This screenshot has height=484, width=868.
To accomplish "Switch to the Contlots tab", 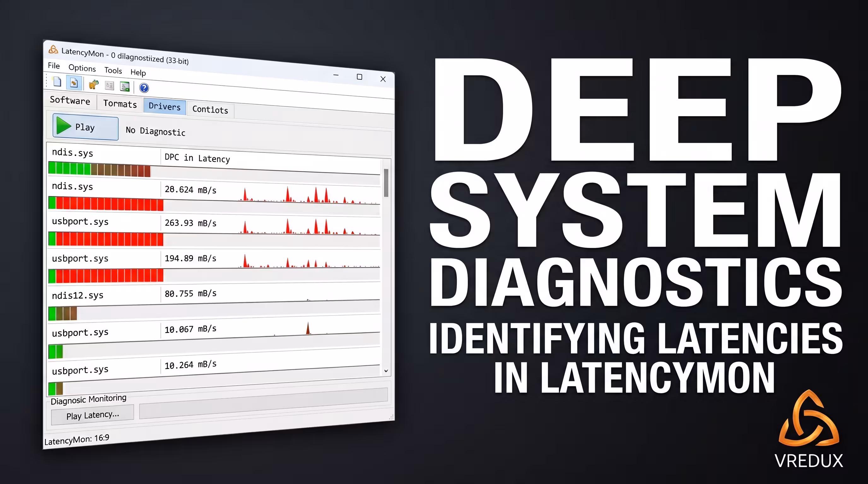I will pyautogui.click(x=210, y=109).
